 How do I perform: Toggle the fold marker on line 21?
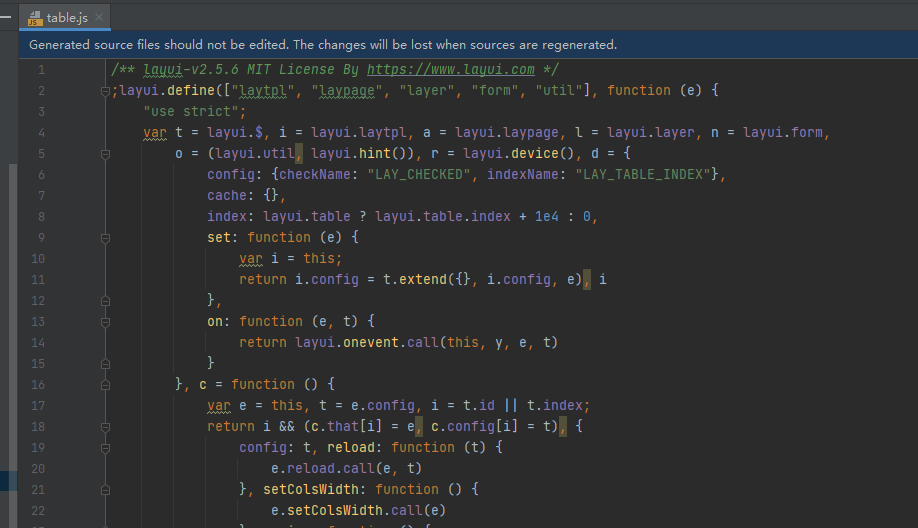[x=105, y=490]
